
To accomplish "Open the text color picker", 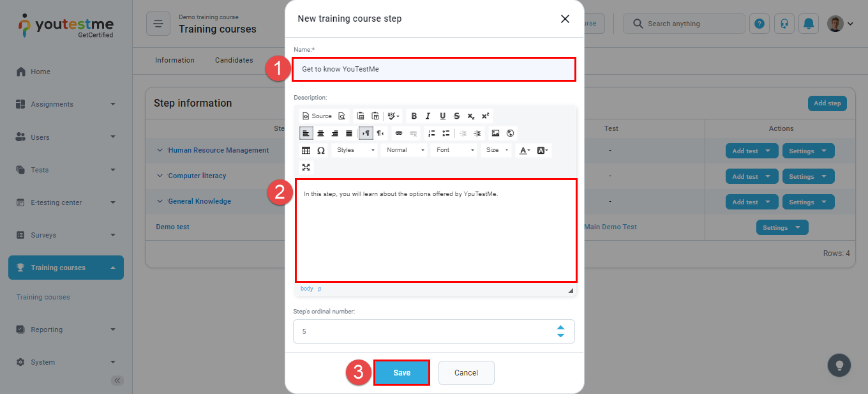I will click(x=525, y=150).
